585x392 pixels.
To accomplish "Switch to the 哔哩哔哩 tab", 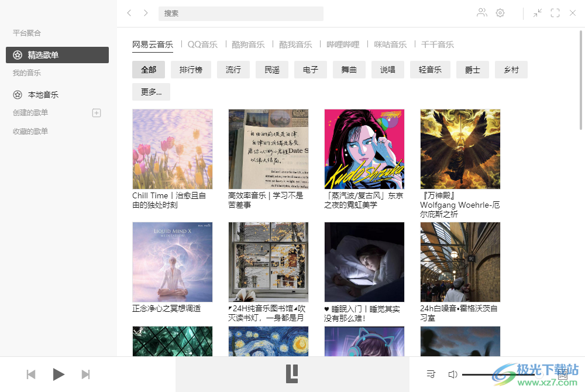I will click(x=343, y=44).
